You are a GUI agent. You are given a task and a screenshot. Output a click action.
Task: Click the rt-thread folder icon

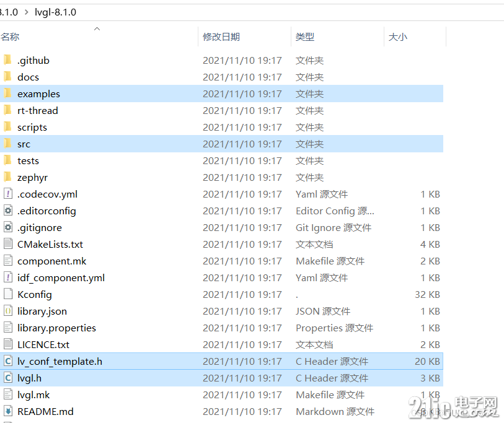pyautogui.click(x=7, y=110)
